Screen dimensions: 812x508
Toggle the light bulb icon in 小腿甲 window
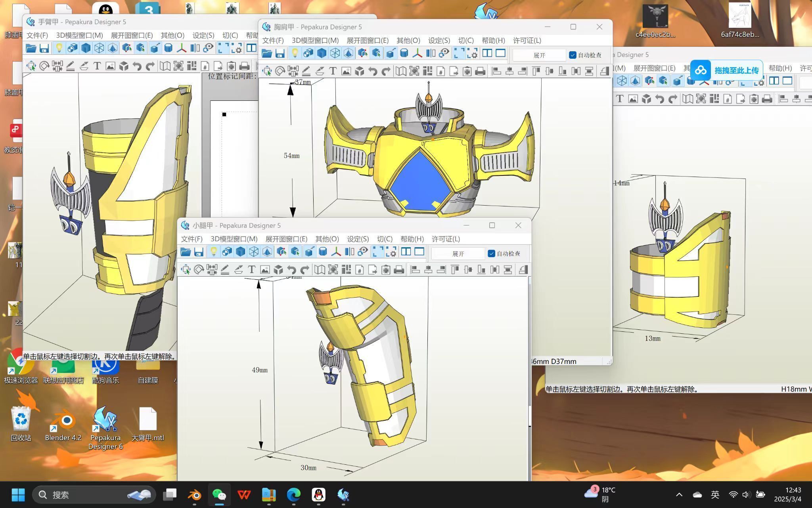pyautogui.click(x=213, y=252)
